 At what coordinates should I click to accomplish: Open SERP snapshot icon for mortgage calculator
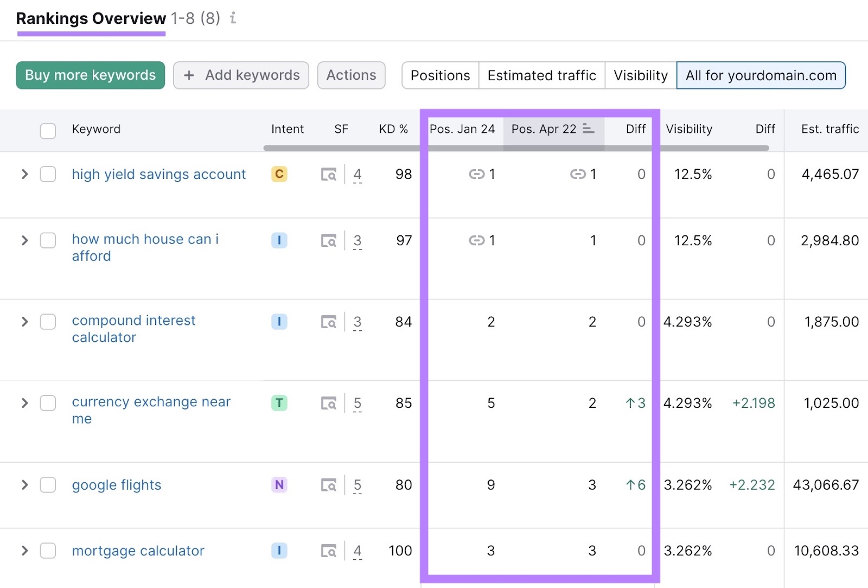tap(329, 551)
